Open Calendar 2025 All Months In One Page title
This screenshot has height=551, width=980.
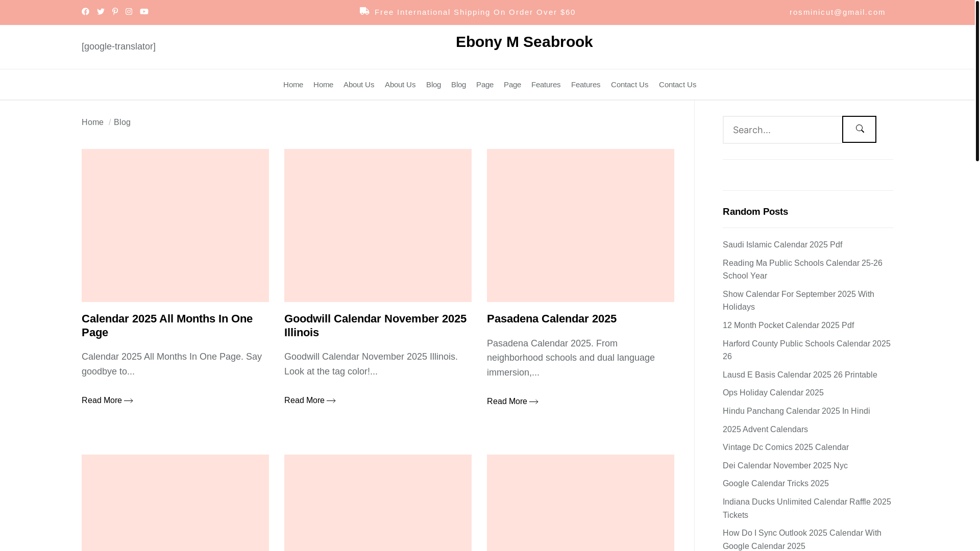(167, 325)
